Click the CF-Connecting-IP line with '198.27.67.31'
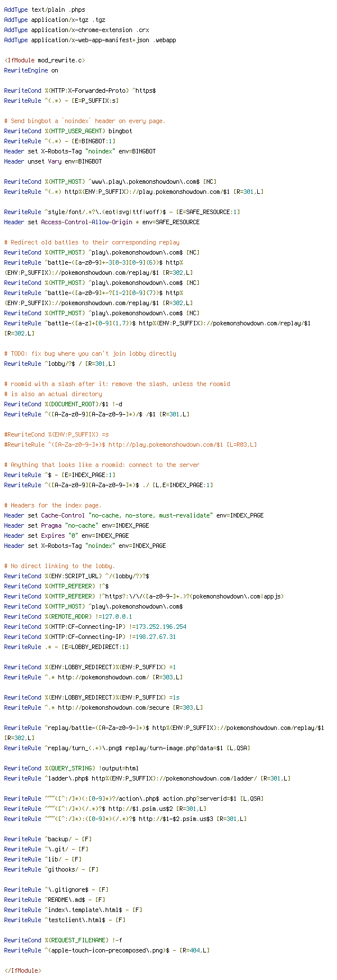Viewport: 337px width, 980px height. 90,637
